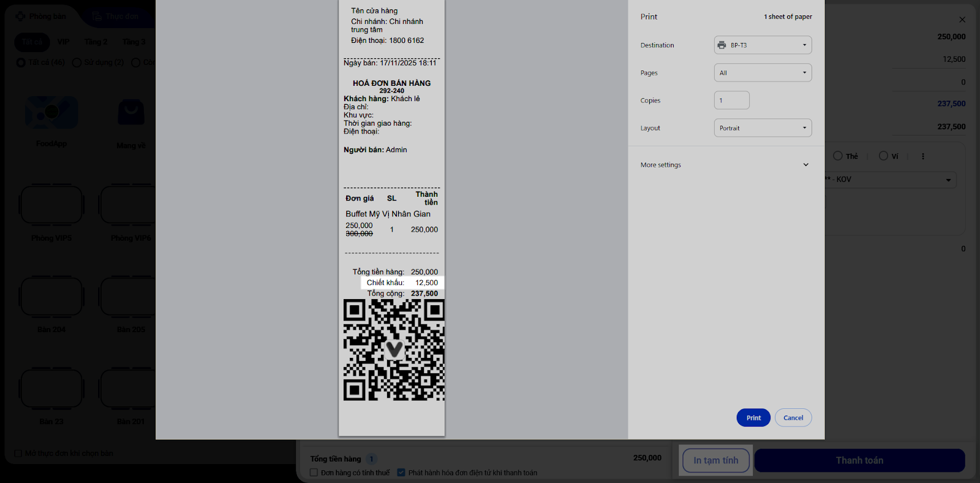Screen dimensions: 980x483
Task: Click the Thanh toán payment button
Action: point(859,460)
